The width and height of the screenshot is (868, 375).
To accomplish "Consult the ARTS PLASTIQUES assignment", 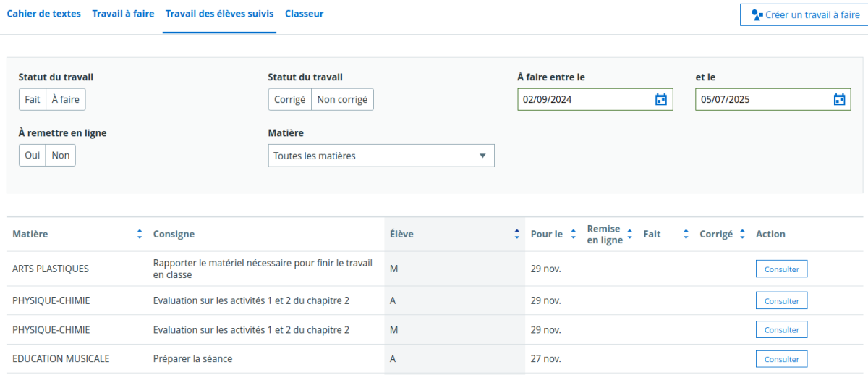I will 781,269.
